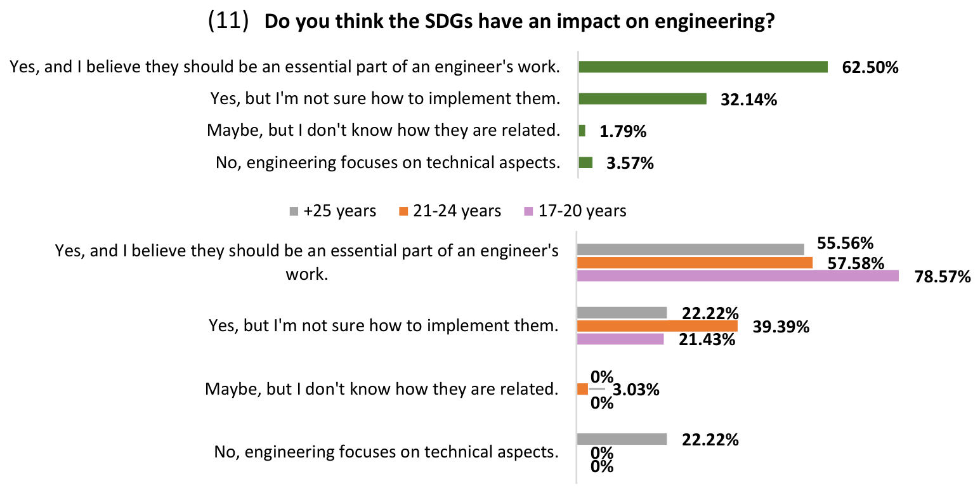The height and width of the screenshot is (493, 980).
Task: Click the 78.57% data label
Action: [943, 277]
